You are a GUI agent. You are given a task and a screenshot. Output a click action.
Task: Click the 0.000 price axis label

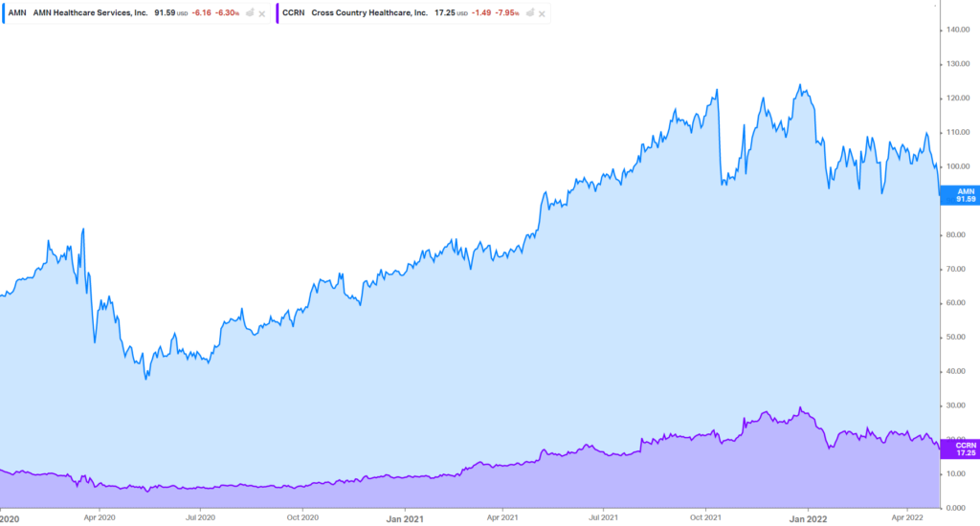[956, 508]
